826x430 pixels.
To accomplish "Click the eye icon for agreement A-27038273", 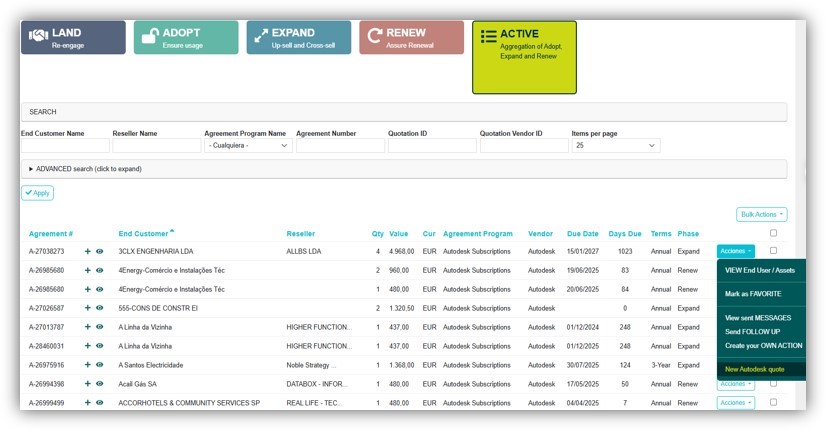I will tap(100, 251).
